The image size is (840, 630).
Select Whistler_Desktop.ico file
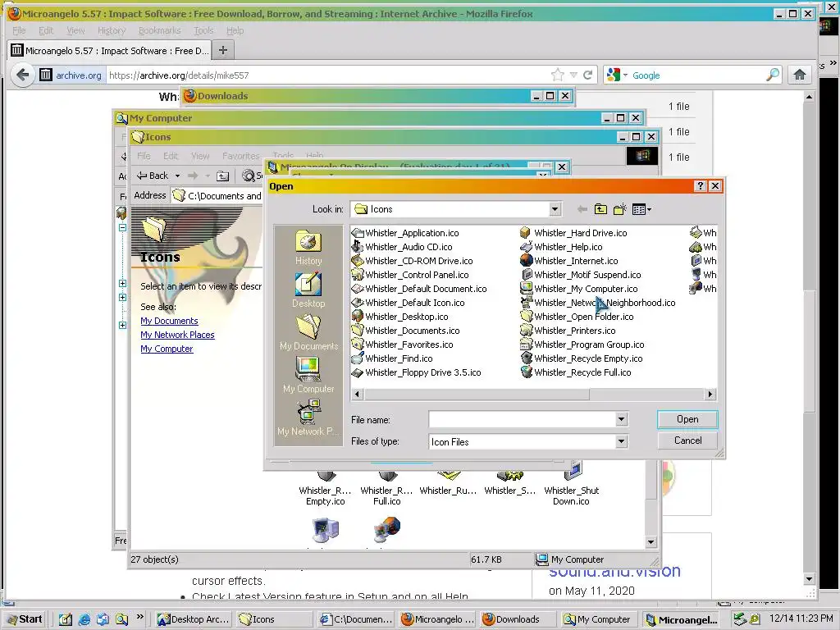[x=400, y=317]
